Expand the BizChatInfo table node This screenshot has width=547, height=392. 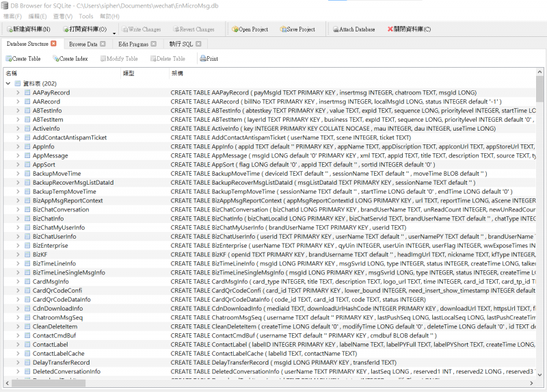pos(18,218)
